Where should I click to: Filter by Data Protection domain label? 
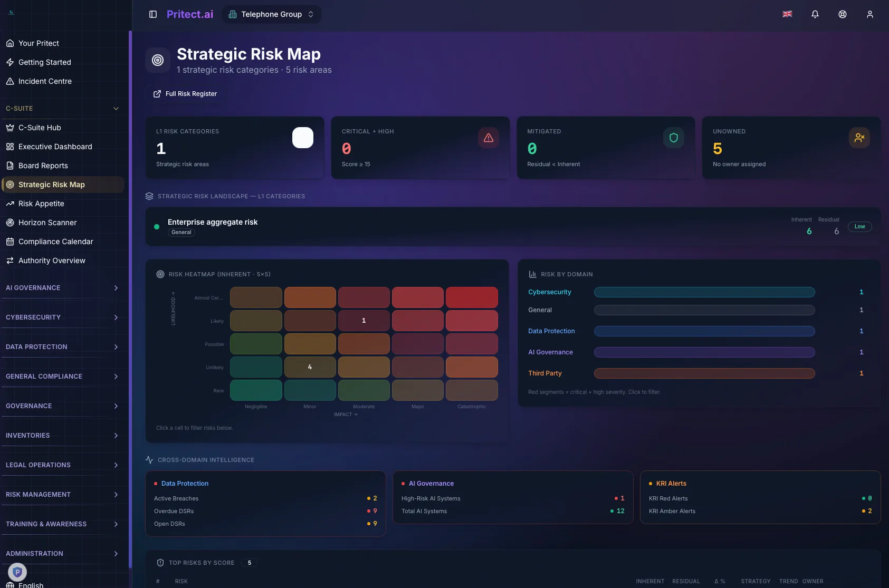point(551,331)
